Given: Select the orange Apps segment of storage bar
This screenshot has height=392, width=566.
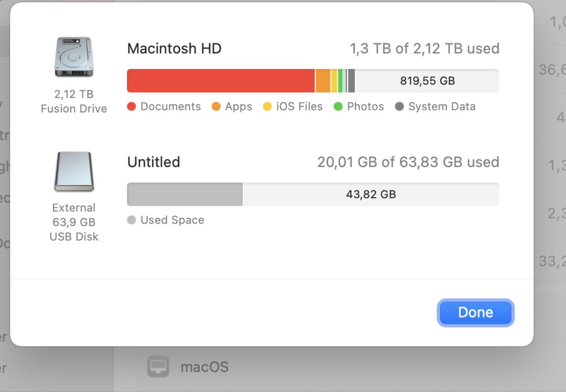Looking at the screenshot, I should pyautogui.click(x=323, y=81).
